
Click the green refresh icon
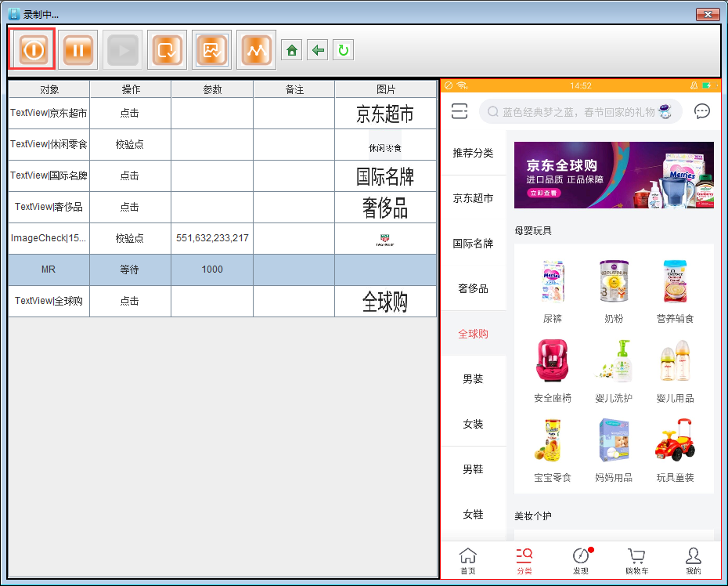click(x=342, y=51)
